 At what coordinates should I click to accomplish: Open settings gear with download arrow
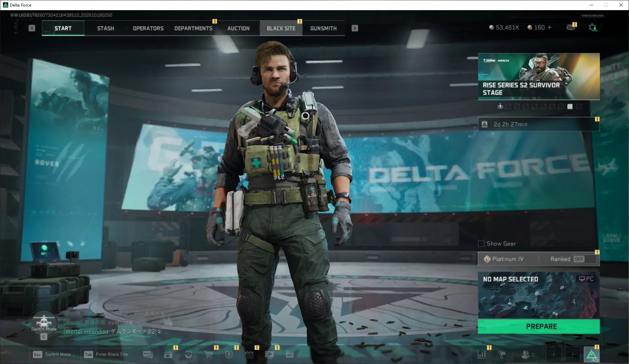(593, 28)
